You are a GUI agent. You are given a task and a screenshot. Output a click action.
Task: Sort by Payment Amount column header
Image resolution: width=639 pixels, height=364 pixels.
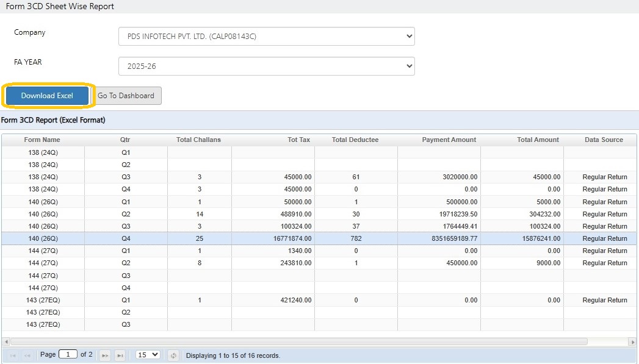click(449, 140)
